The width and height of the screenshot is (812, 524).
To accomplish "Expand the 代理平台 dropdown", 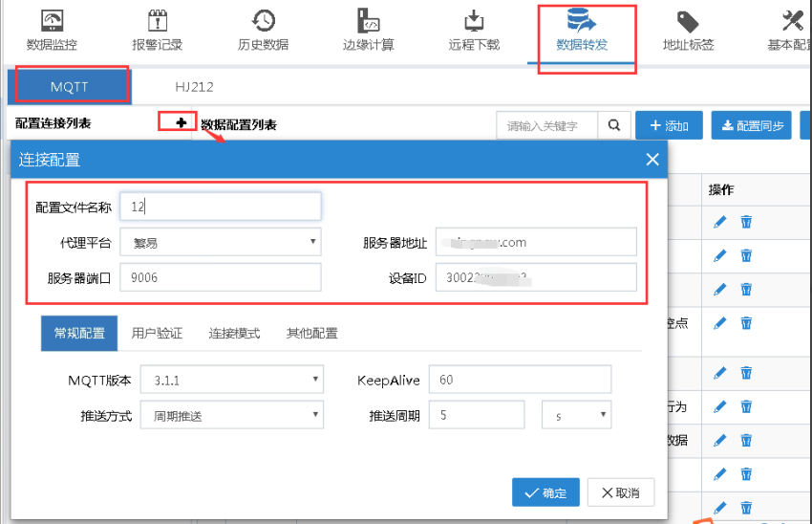I will click(221, 243).
